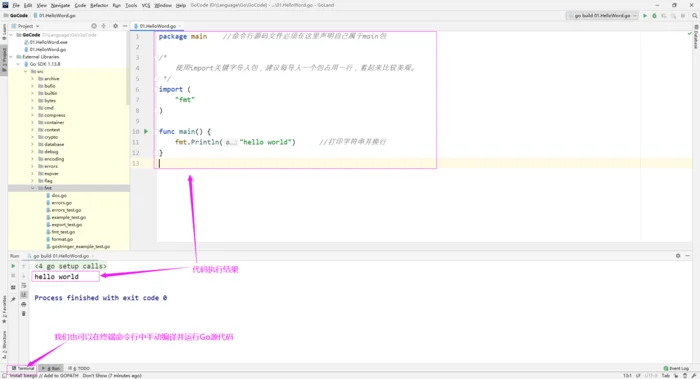
Task: Select 01.HelloWord.exe in project tree
Action: [45, 42]
